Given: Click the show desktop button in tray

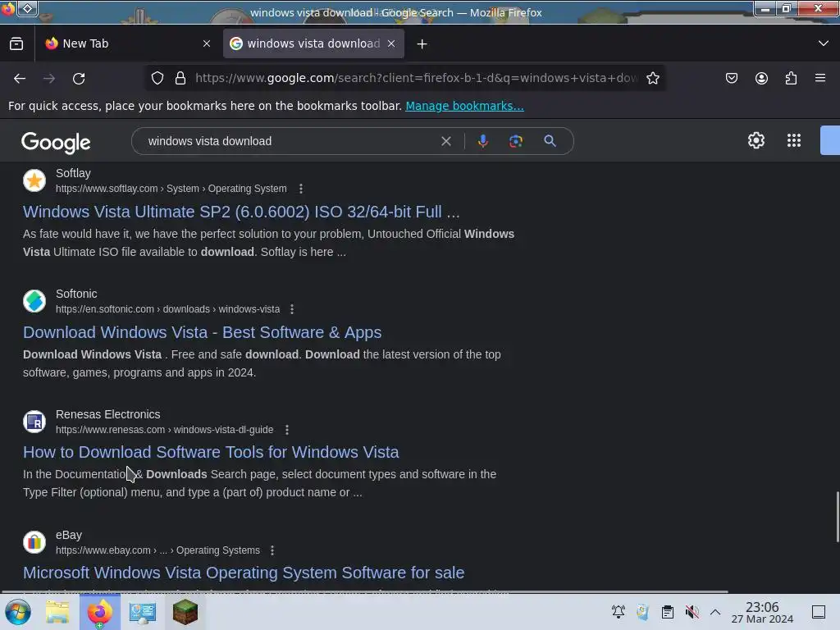Looking at the screenshot, I should pyautogui.click(x=818, y=612).
